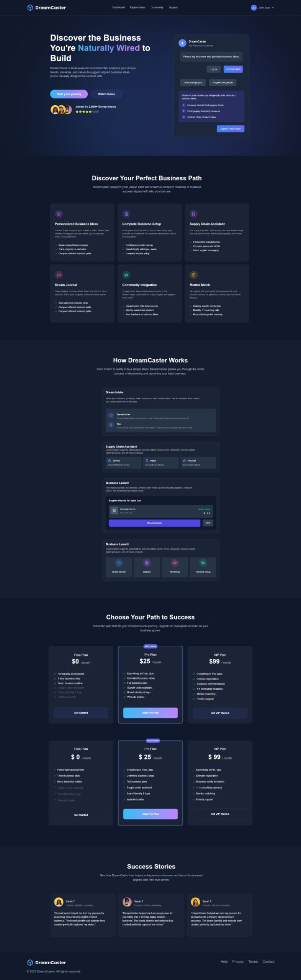
Task: Click the Personalized growth roadmap line
Action: point(208,315)
